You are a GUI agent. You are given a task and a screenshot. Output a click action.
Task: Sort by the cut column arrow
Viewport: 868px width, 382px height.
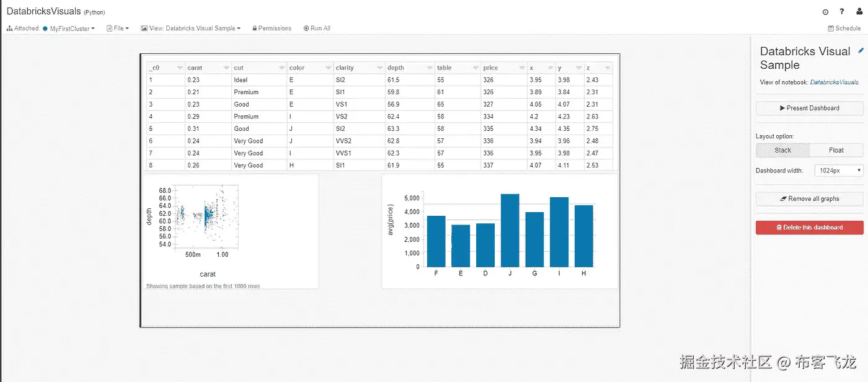[x=281, y=68]
